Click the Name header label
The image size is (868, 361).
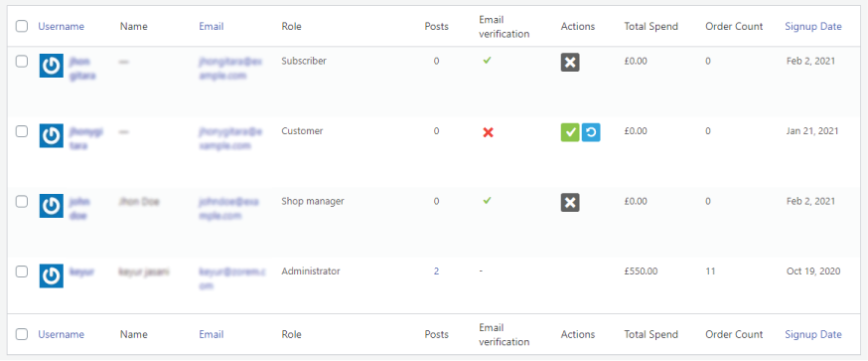tap(133, 26)
